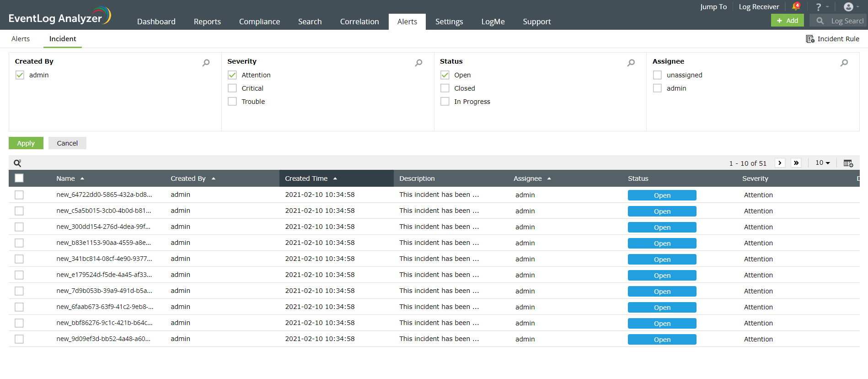Tick the unassigned assignee checkbox
Screen dimensions: 868x379
pos(657,75)
